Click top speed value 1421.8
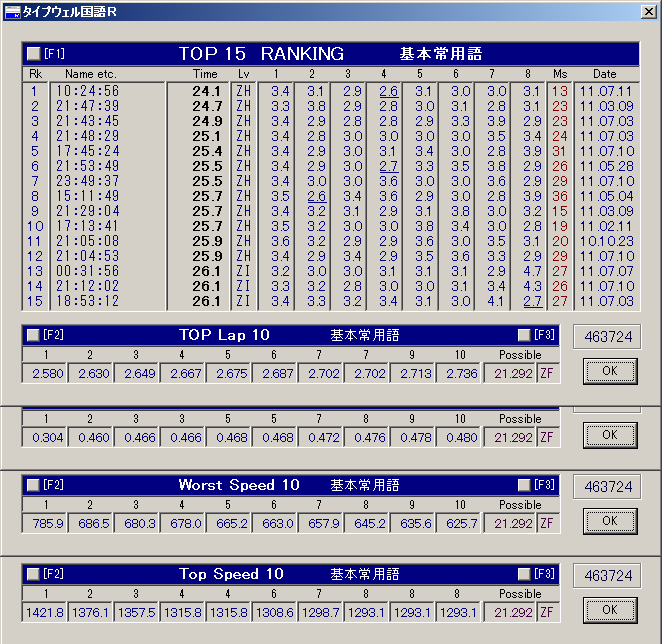 45,613
